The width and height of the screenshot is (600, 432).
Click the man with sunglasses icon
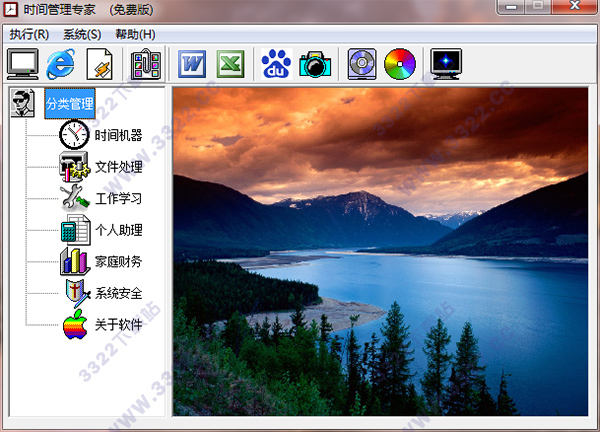coord(23,103)
